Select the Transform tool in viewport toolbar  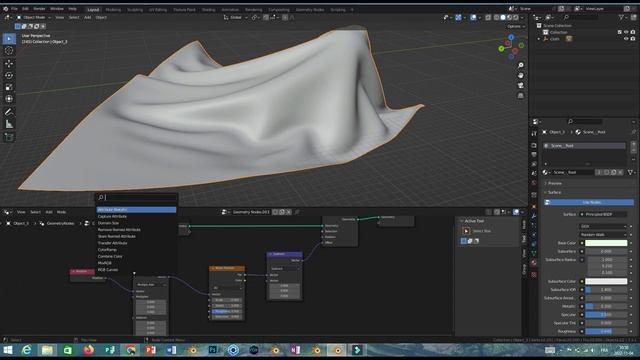pyautogui.click(x=9, y=99)
